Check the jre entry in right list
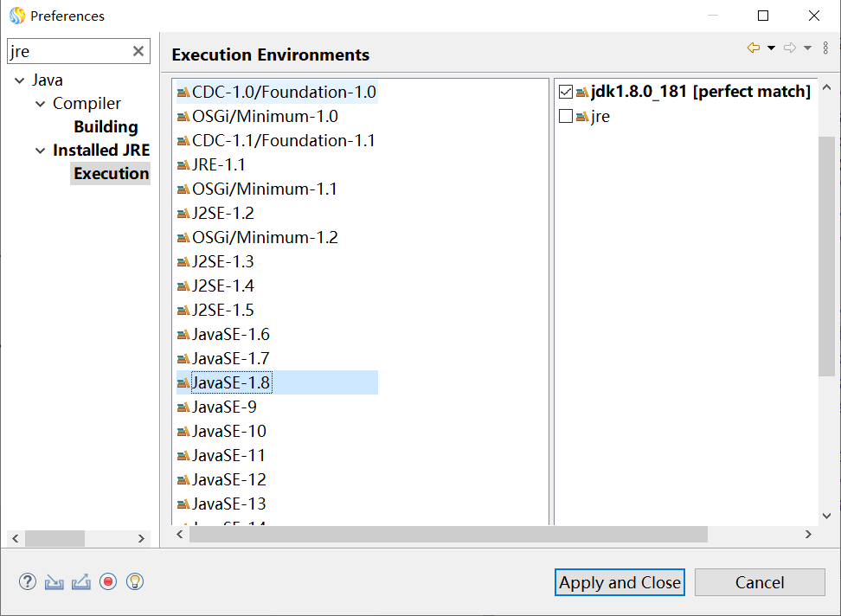 [x=568, y=114]
